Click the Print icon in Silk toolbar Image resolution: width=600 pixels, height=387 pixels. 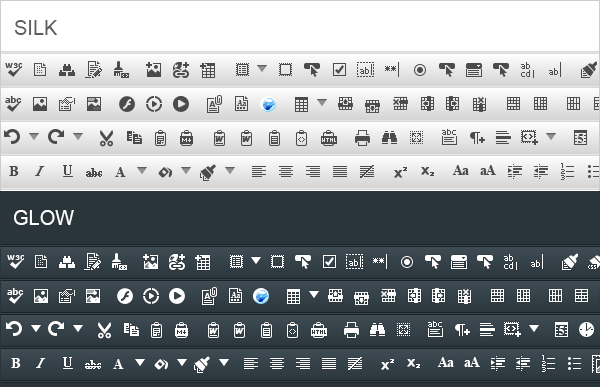(362, 138)
